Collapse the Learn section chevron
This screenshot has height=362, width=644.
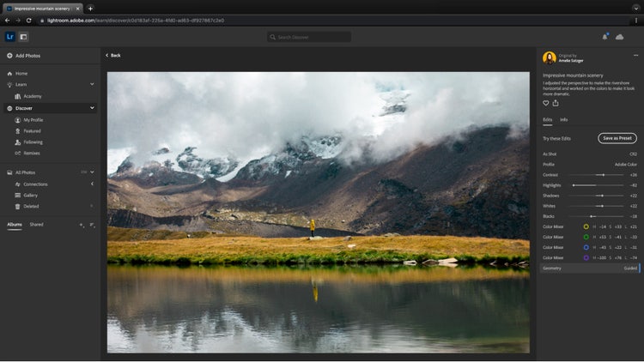tap(92, 84)
